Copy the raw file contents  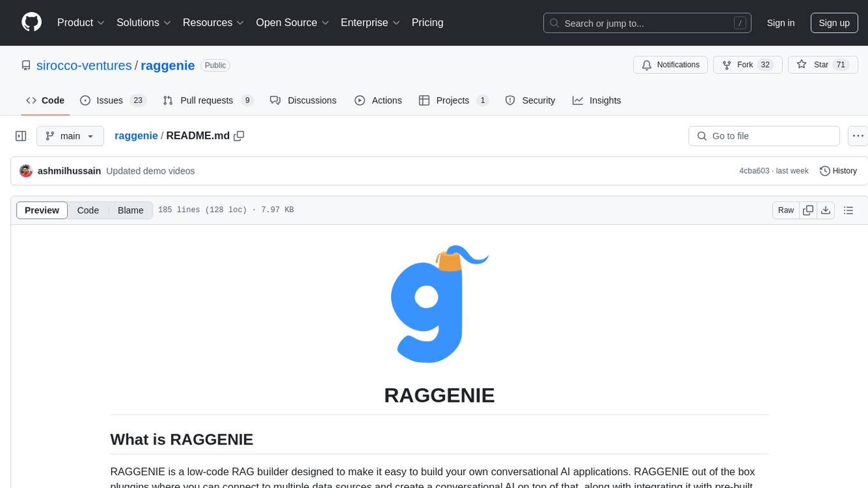coord(809,210)
